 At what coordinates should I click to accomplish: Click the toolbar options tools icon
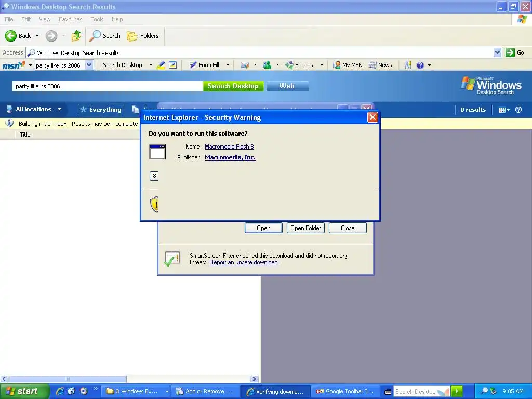click(408, 65)
